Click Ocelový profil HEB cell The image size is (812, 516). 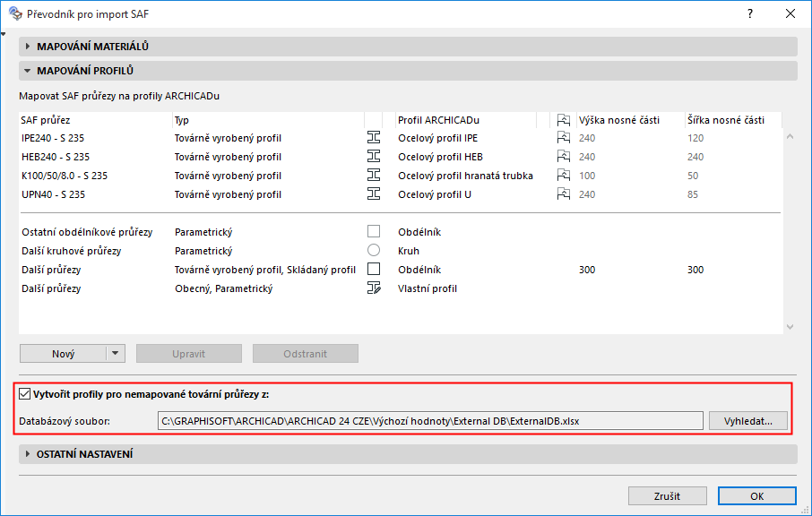coord(440,157)
